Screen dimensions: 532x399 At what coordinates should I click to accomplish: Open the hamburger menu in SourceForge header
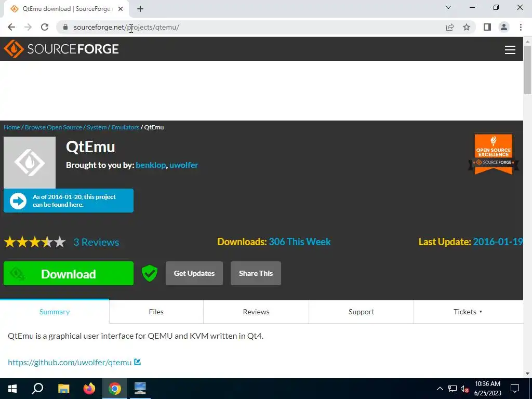pos(510,50)
